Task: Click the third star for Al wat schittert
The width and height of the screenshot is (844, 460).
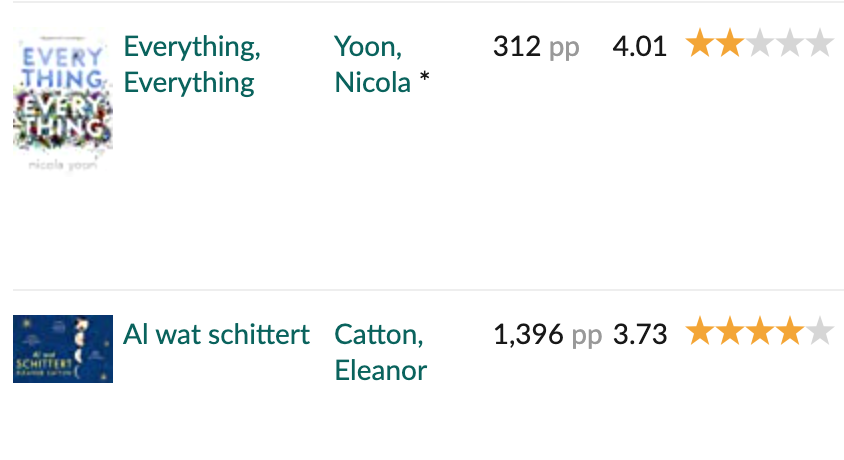Action: pos(760,333)
